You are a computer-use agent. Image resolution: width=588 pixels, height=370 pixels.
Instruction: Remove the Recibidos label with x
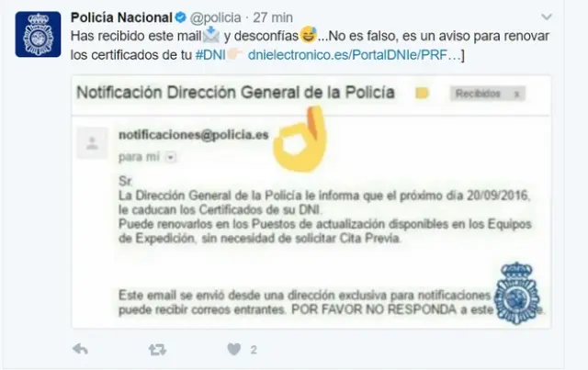pos(516,94)
